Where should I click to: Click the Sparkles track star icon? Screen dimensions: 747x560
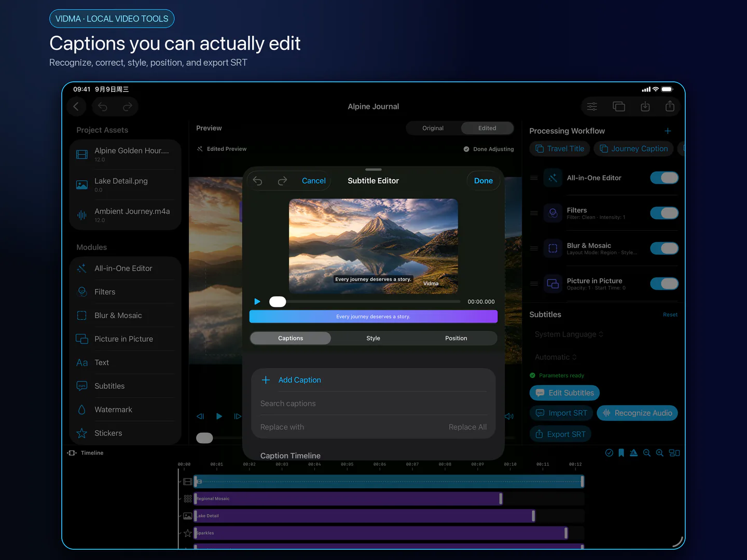(188, 533)
